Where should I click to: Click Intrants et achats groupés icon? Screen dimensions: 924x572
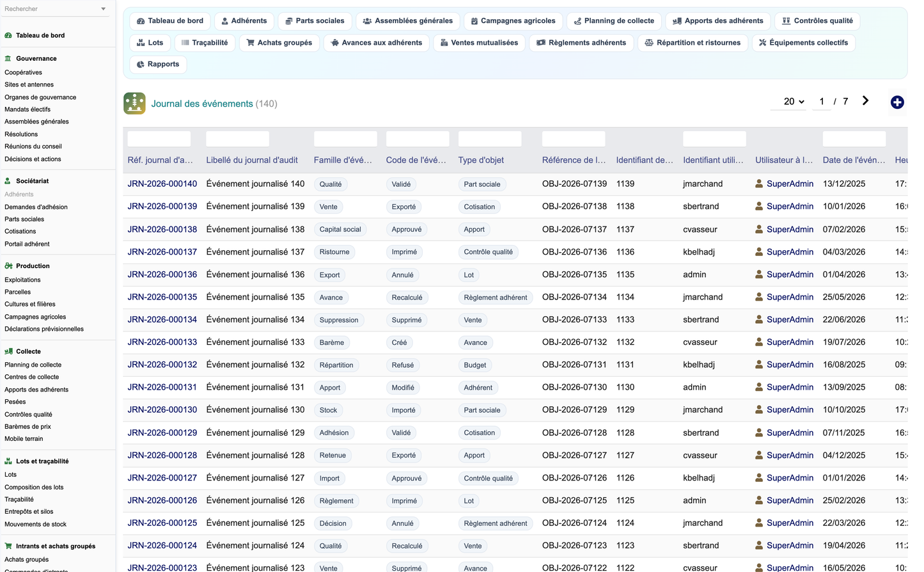[8, 546]
